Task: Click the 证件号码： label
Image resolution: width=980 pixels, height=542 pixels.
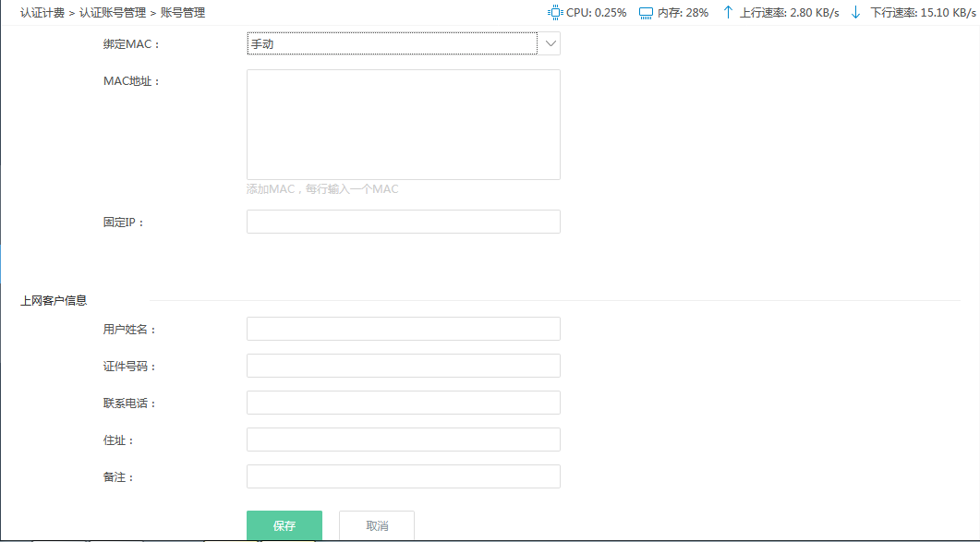Action: 129,367
